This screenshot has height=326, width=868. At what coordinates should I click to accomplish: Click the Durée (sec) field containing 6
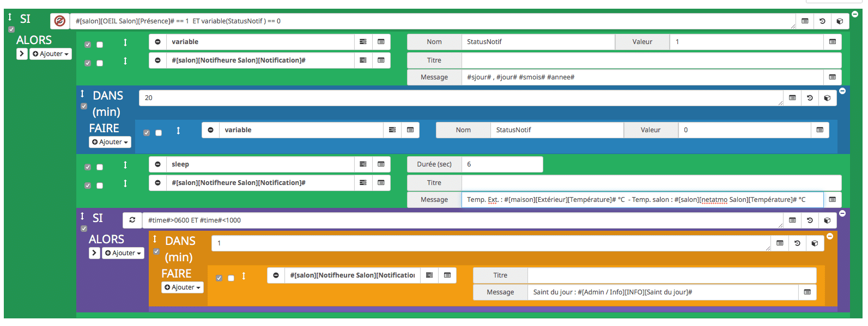[x=501, y=164]
